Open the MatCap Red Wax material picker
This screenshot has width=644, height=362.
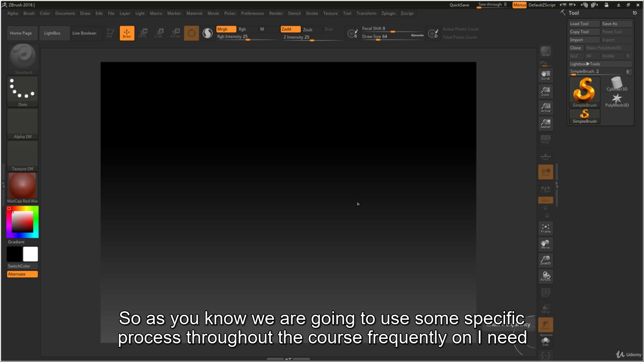(x=23, y=188)
